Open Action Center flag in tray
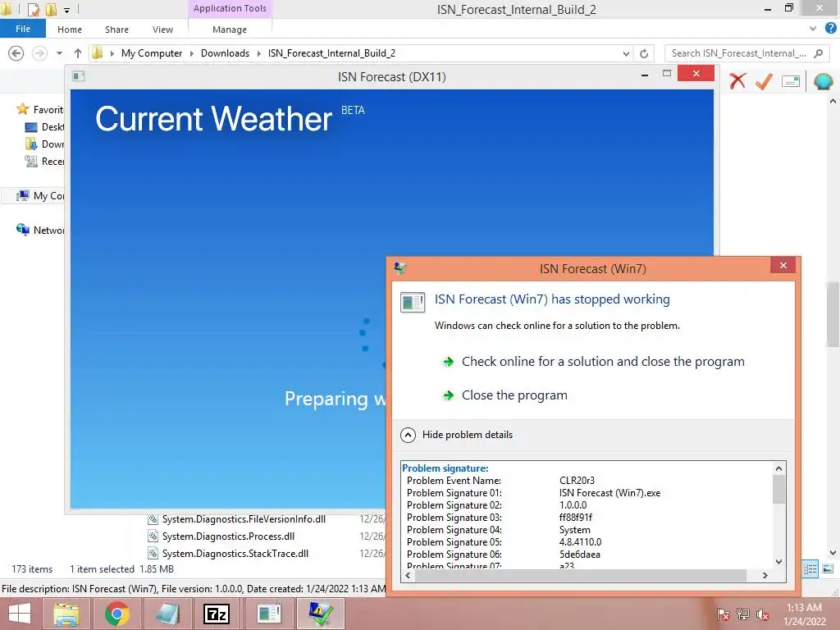840x630 pixels. pyautogui.click(x=723, y=614)
